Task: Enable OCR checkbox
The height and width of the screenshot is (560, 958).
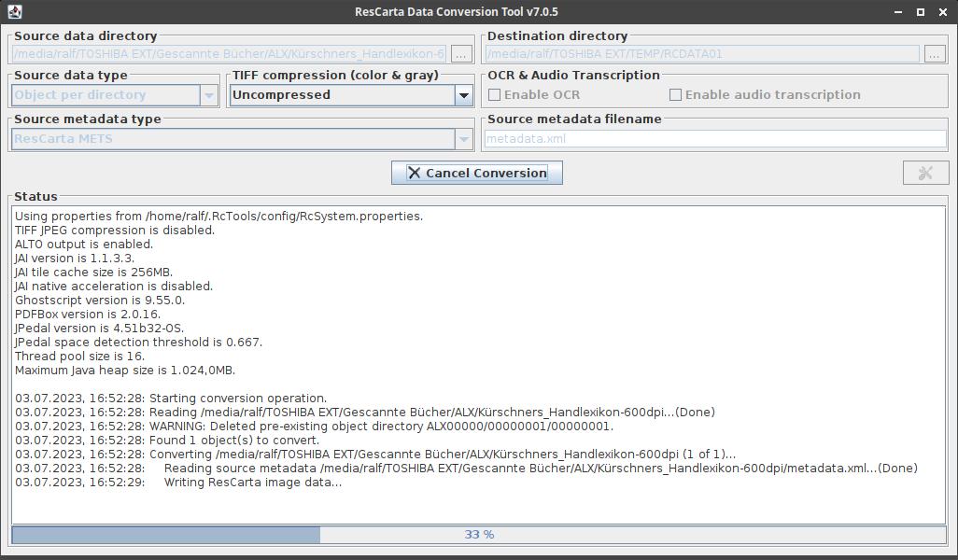Action: point(494,94)
